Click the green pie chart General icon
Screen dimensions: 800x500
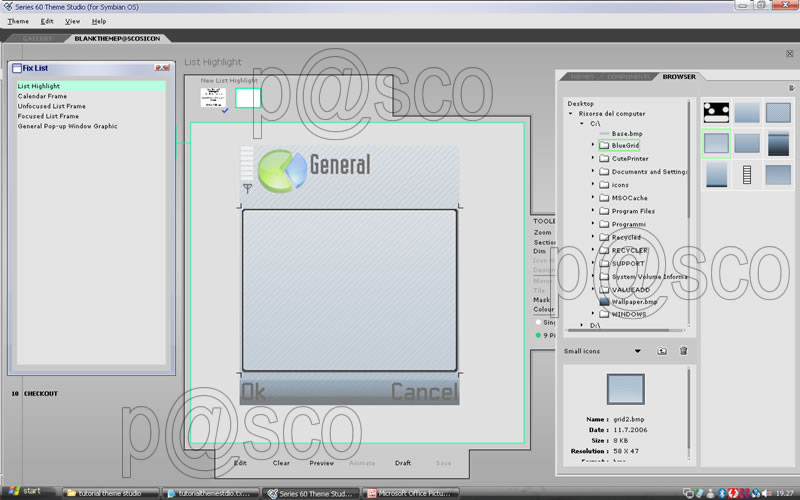tap(283, 171)
